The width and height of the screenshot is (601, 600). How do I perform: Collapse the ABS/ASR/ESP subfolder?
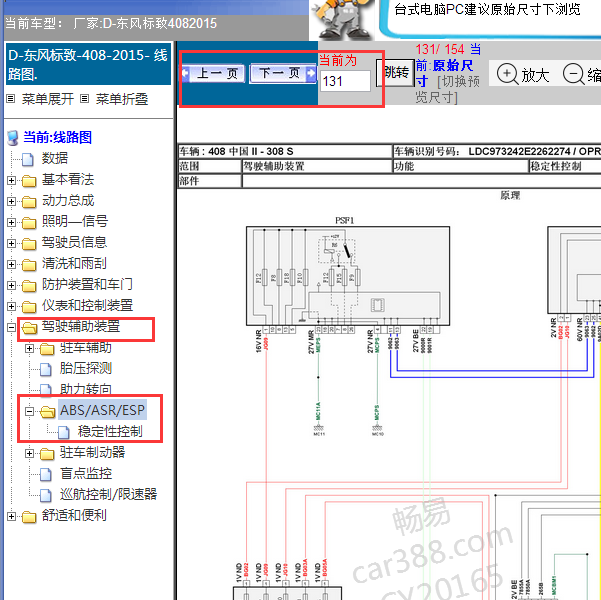coord(30,411)
